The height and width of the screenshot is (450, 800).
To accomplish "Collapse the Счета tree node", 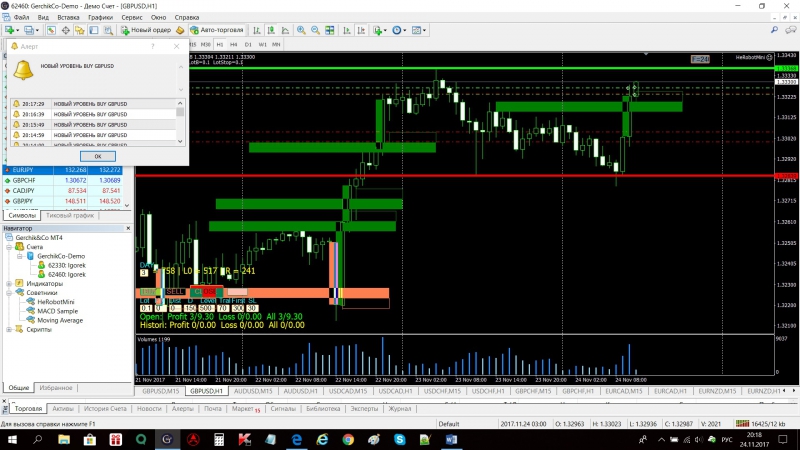I will 9,247.
